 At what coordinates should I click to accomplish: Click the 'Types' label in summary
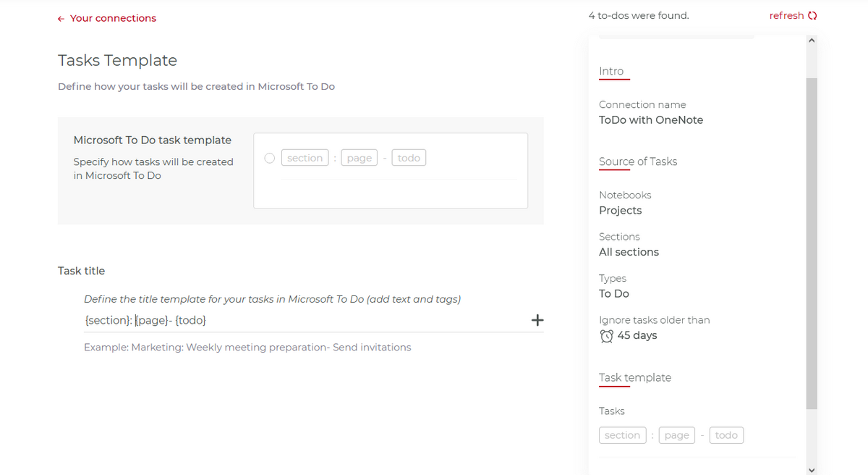pyautogui.click(x=613, y=279)
